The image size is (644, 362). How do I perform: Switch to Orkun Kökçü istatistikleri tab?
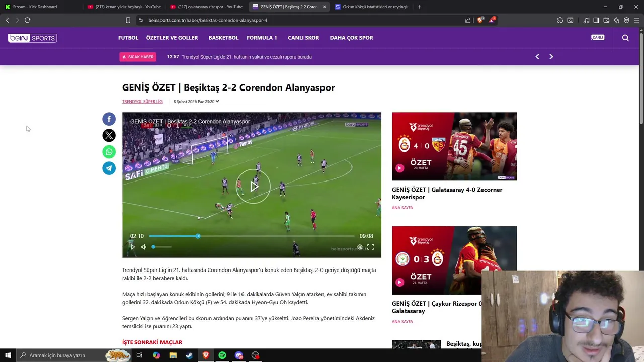[x=371, y=7]
